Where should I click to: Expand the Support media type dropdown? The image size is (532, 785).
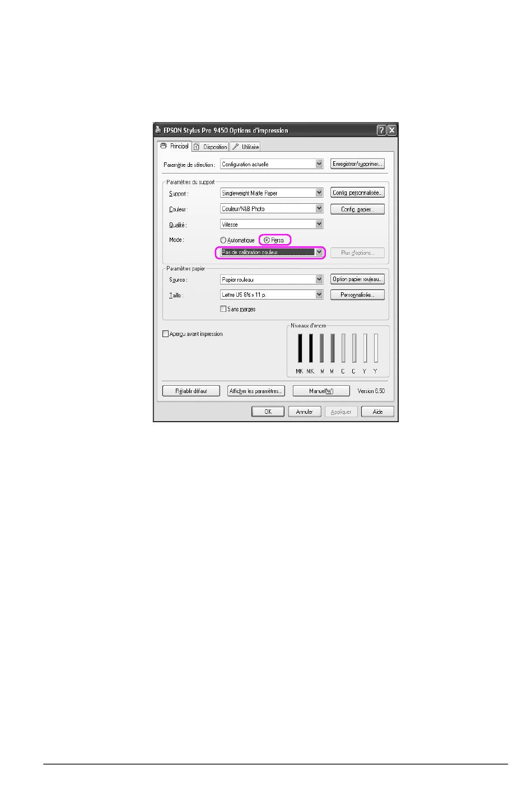click(272, 193)
